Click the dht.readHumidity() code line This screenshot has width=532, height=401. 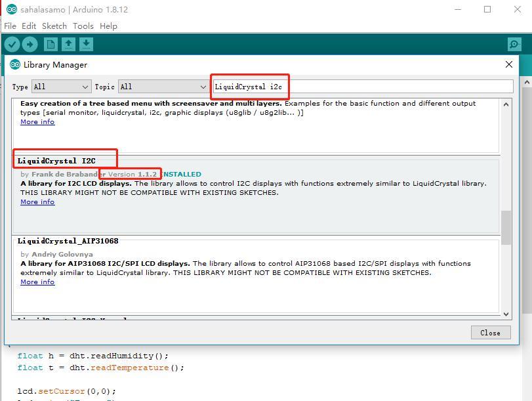click(92, 356)
